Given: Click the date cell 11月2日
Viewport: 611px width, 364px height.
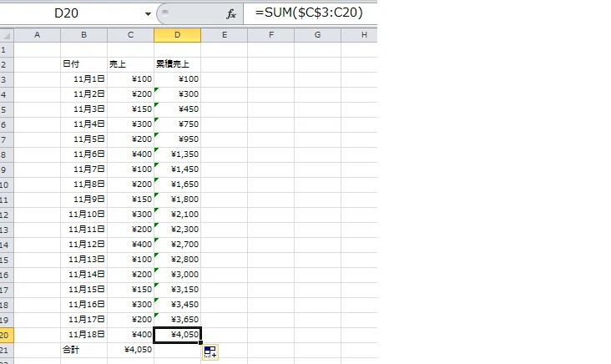Looking at the screenshot, I should click(83, 94).
